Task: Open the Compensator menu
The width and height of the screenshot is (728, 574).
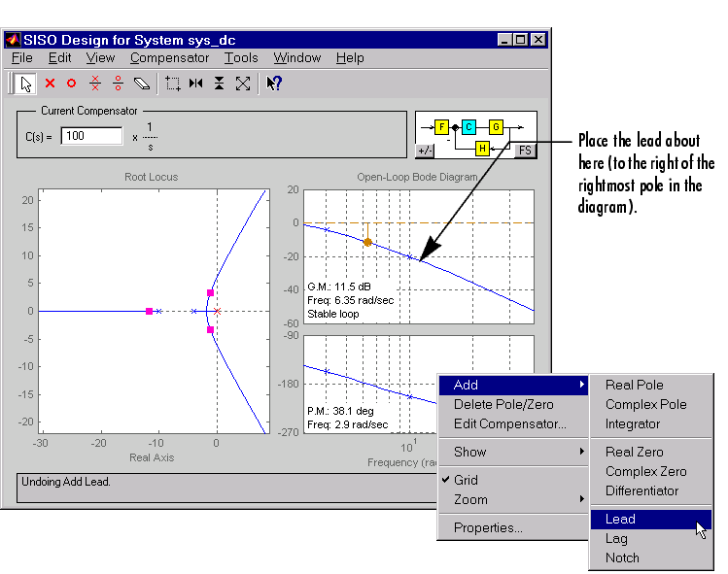Action: [x=169, y=58]
